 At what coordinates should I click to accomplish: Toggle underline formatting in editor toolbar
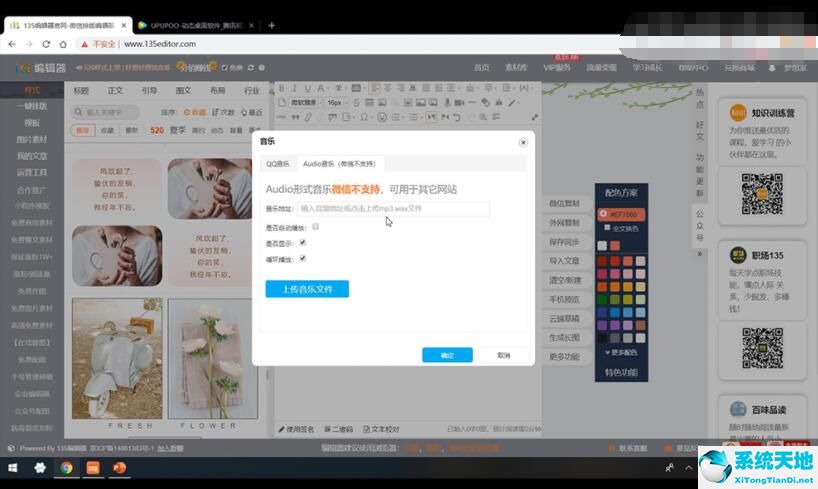(x=307, y=88)
